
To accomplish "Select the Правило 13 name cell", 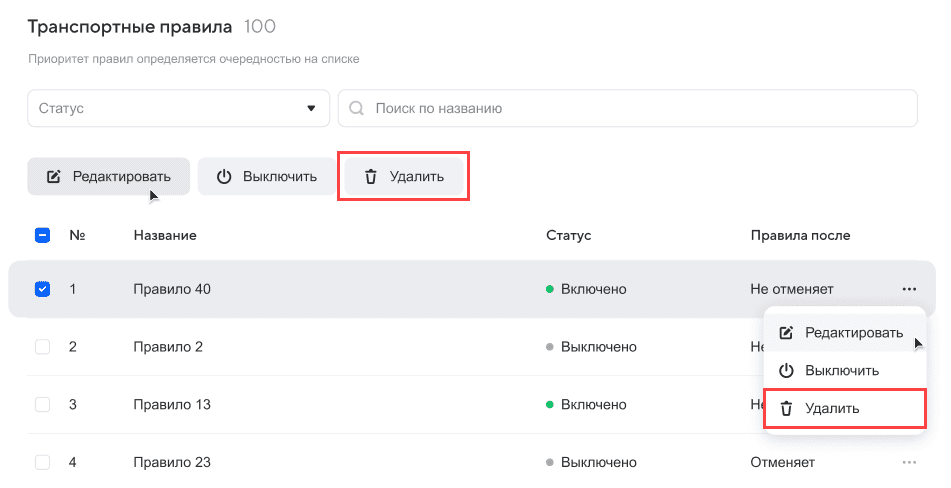I will pos(172,404).
